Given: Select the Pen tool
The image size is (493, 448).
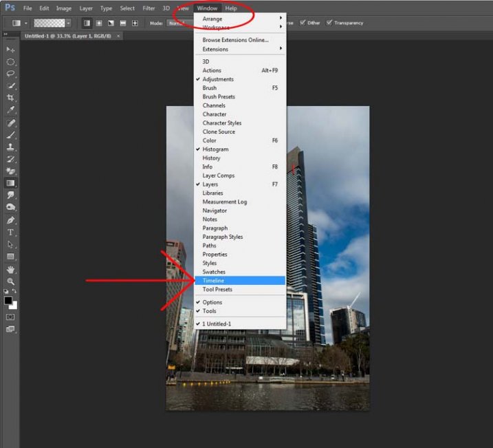Looking at the screenshot, I should point(10,220).
